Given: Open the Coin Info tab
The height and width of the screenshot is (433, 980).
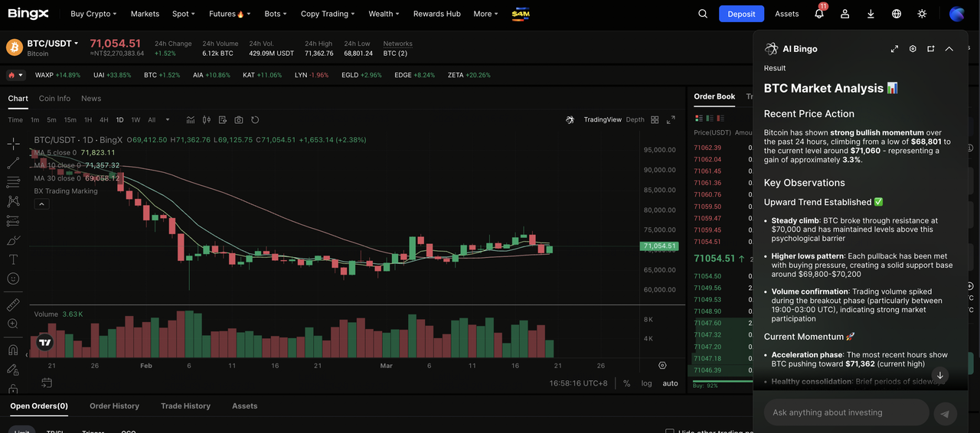Looking at the screenshot, I should coord(54,99).
